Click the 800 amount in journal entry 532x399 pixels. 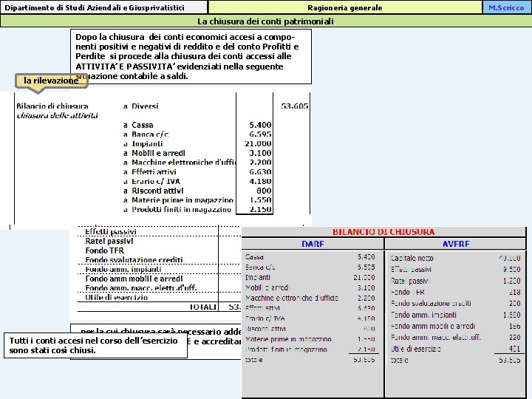pyautogui.click(x=264, y=191)
